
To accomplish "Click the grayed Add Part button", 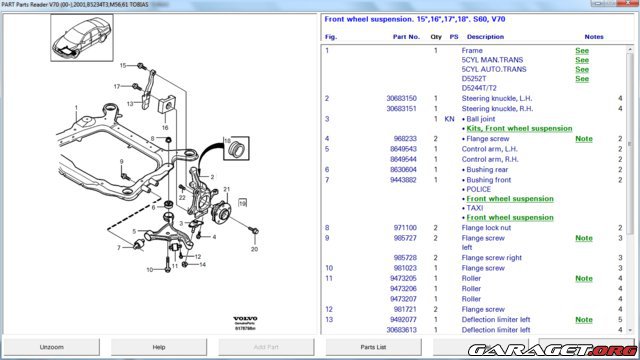I will tap(266, 347).
